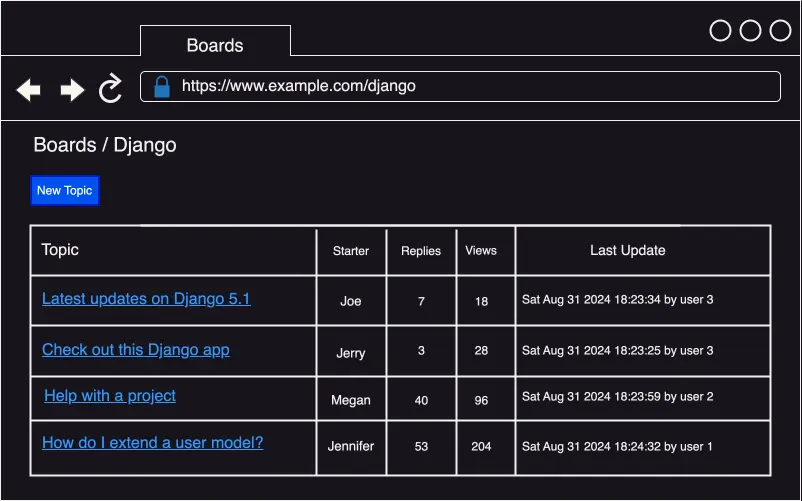This screenshot has width=802, height=501.
Task: Click the views count 96
Action: (x=481, y=400)
